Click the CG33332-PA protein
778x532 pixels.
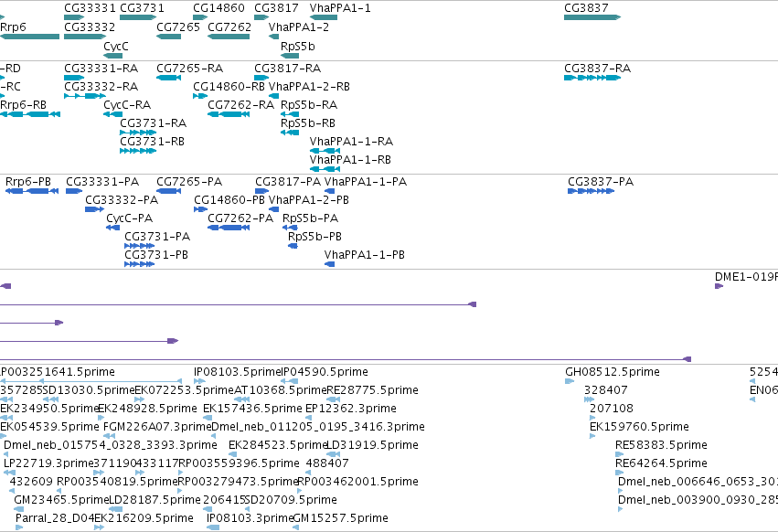click(95, 209)
